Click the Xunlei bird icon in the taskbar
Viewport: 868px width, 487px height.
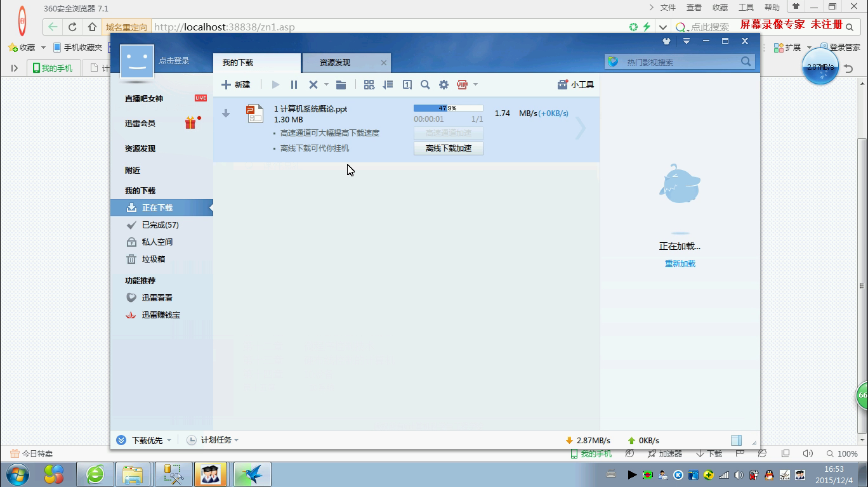[253, 474]
